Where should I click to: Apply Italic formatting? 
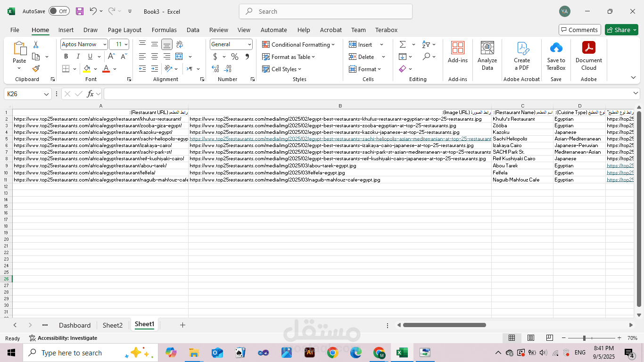coord(78,57)
